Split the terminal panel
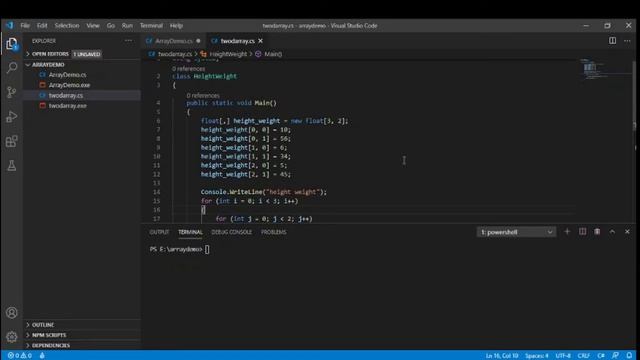The width and height of the screenshot is (640, 360). [582, 231]
